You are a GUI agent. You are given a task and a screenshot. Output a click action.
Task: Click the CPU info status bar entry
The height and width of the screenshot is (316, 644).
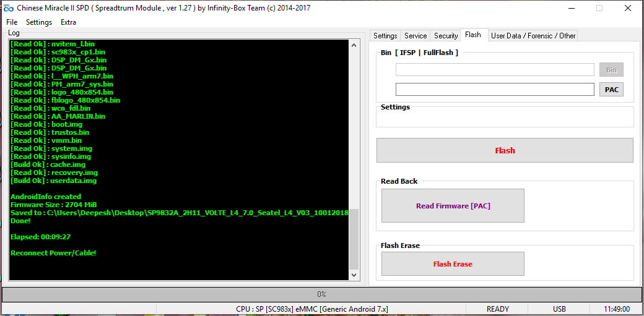[x=311, y=309]
